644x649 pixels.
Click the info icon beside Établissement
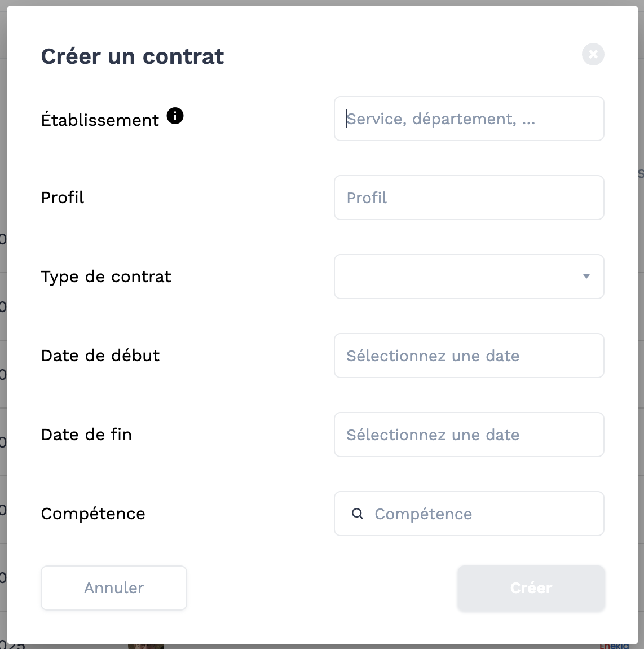(175, 116)
